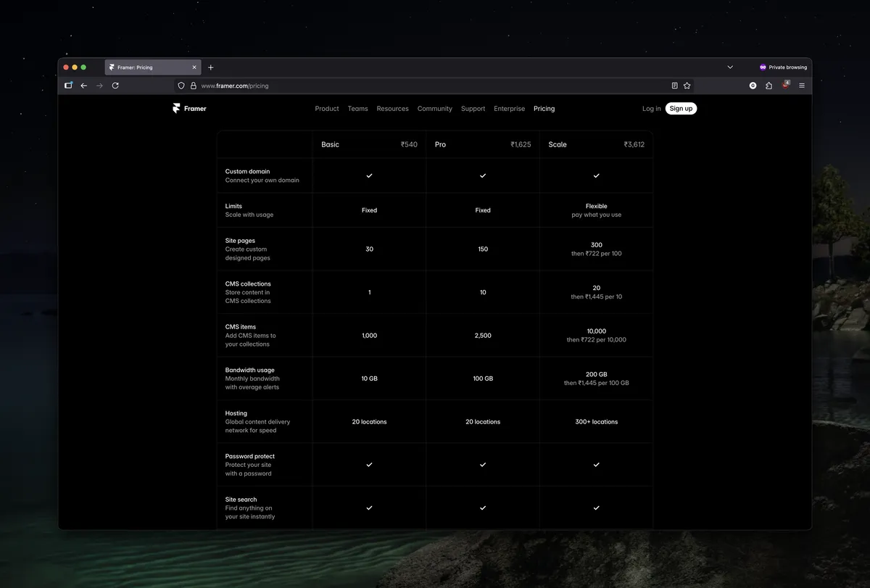Select Enterprise in the navigation bar

(509, 108)
